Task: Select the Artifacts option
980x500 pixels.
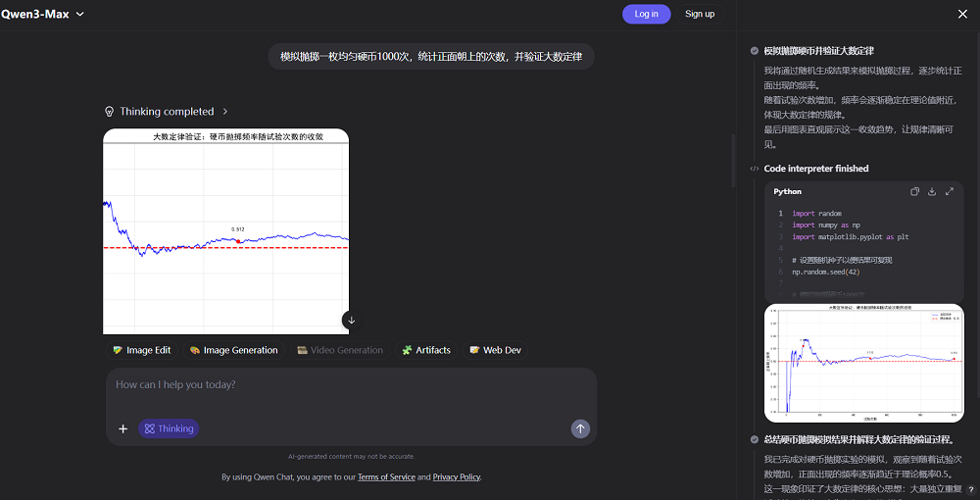Action: point(426,350)
